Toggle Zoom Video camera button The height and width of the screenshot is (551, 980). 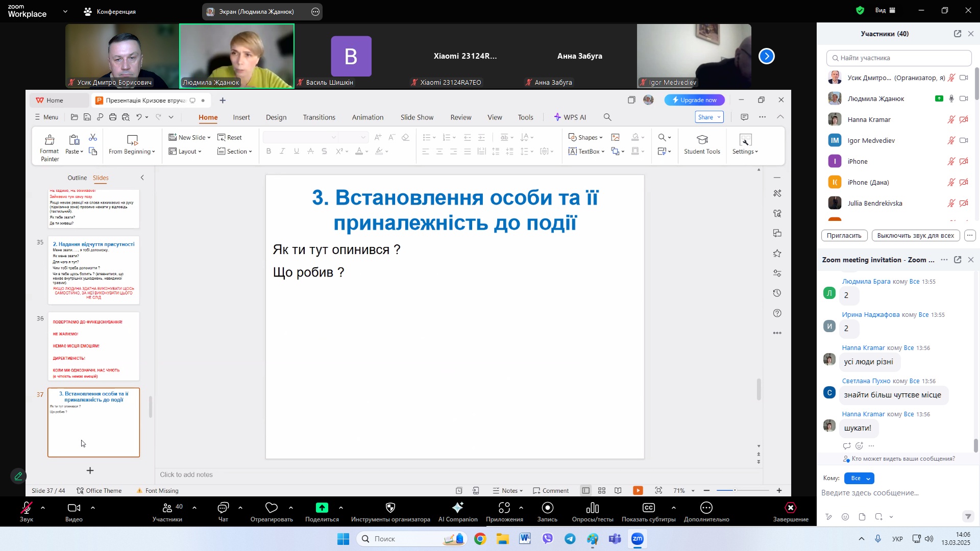coord(74,512)
